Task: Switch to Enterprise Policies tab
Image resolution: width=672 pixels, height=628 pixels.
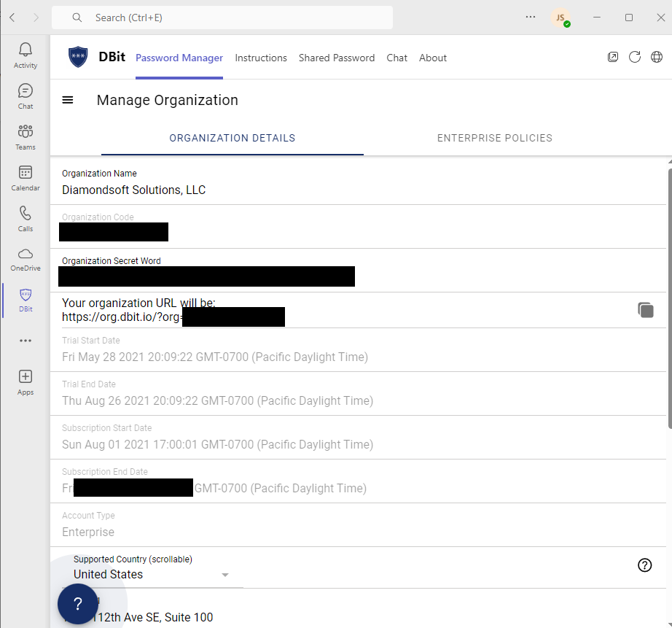Action: (x=495, y=138)
